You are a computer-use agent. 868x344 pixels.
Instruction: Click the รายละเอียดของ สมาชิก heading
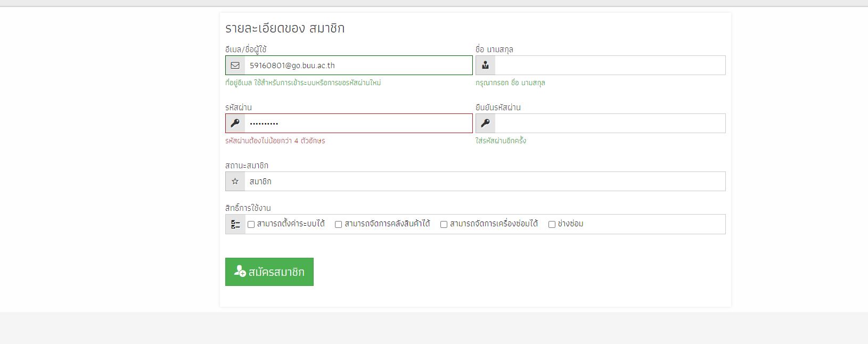(285, 28)
